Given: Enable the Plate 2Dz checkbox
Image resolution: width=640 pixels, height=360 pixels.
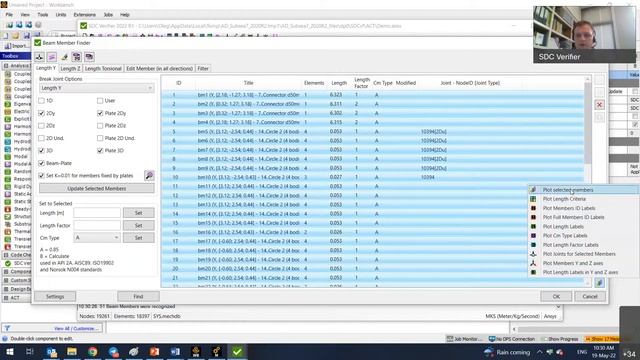Looking at the screenshot, I should (x=100, y=126).
